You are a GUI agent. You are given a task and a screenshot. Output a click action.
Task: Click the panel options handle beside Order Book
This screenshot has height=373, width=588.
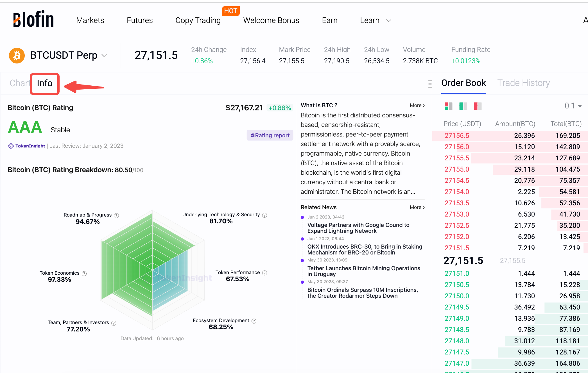tap(430, 84)
